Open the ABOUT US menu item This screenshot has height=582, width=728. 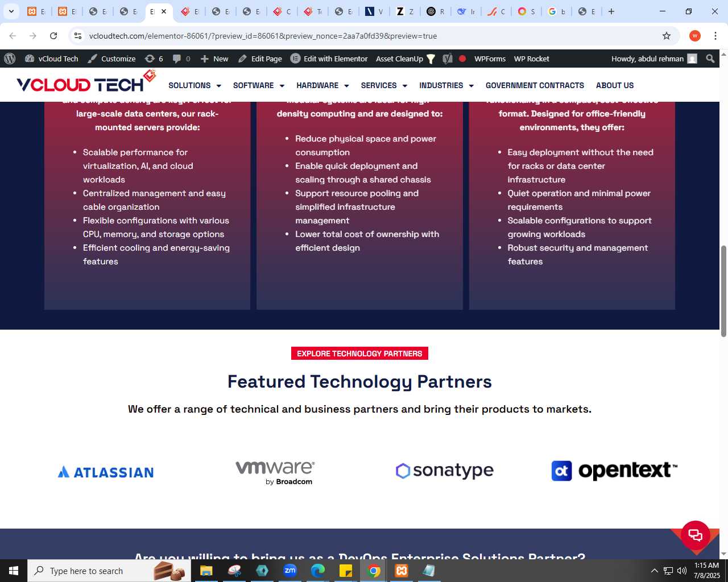coord(615,85)
